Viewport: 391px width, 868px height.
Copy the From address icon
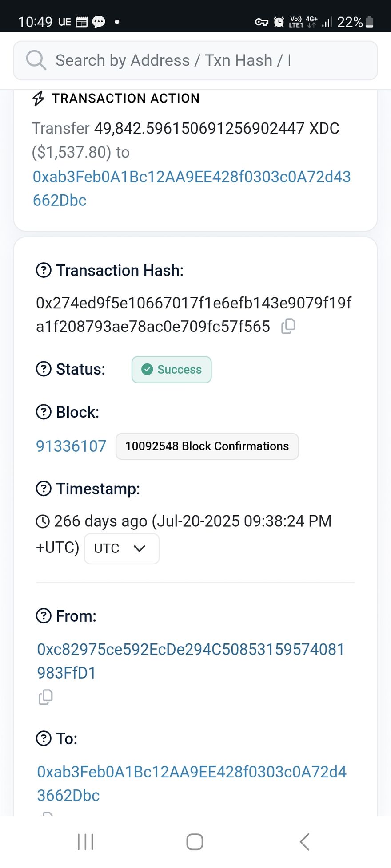pyautogui.click(x=45, y=697)
